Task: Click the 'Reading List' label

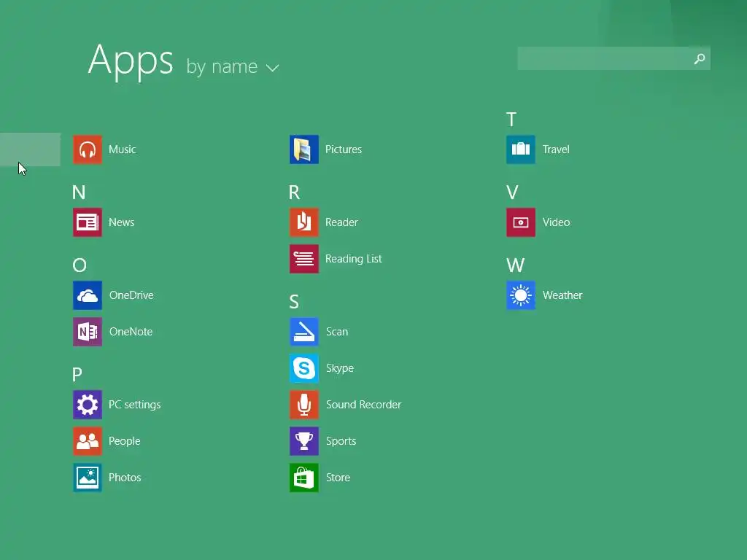Action: coord(354,259)
